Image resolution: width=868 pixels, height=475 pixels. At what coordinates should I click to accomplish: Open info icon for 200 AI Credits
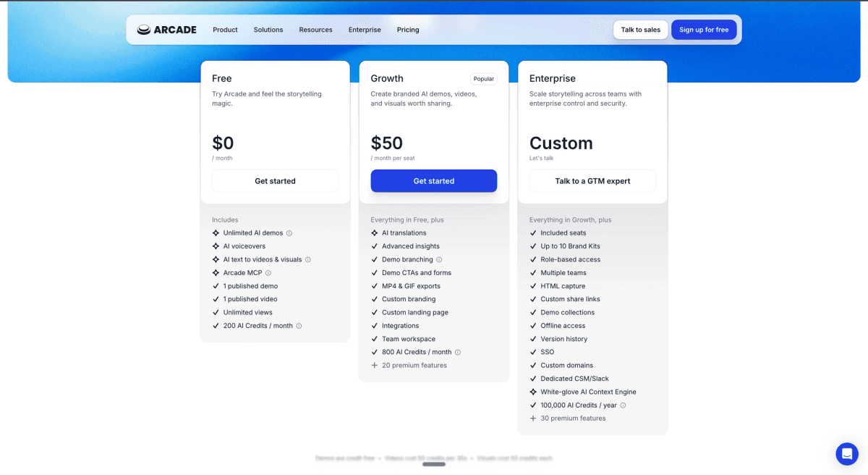point(299,326)
